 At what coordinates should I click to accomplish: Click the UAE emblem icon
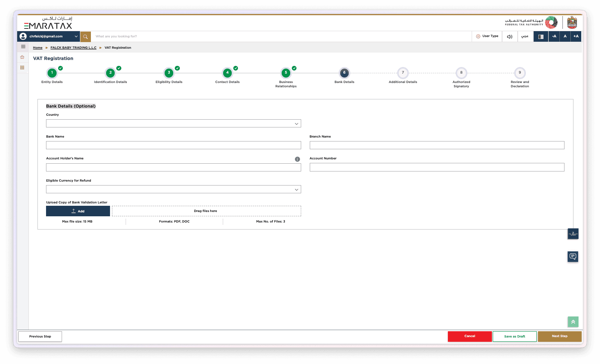tap(572, 23)
